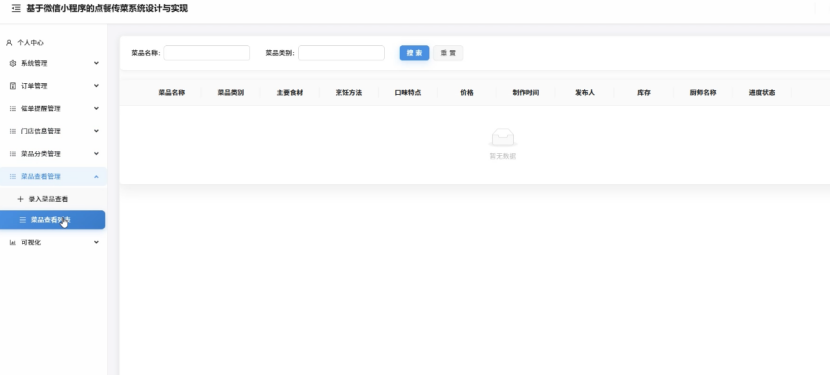Open the 菜品分类管理 sidebar menu
The height and width of the screenshot is (375, 830).
[53, 154]
